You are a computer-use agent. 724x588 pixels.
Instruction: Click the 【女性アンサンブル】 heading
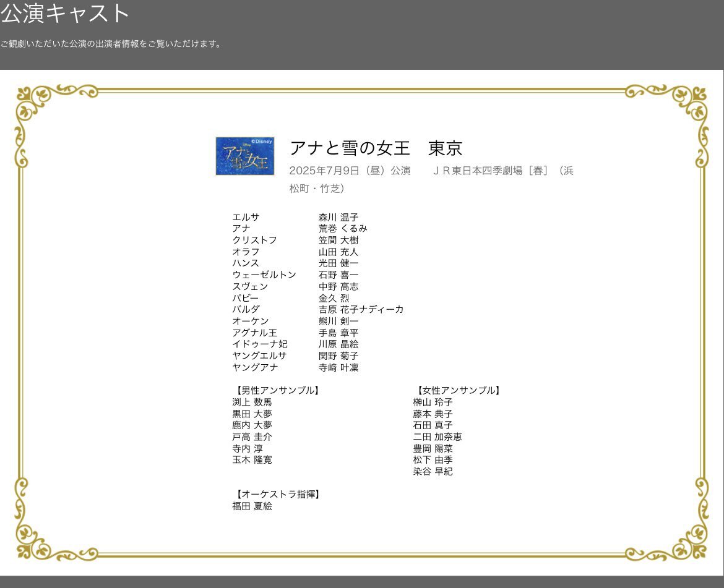[458, 390]
